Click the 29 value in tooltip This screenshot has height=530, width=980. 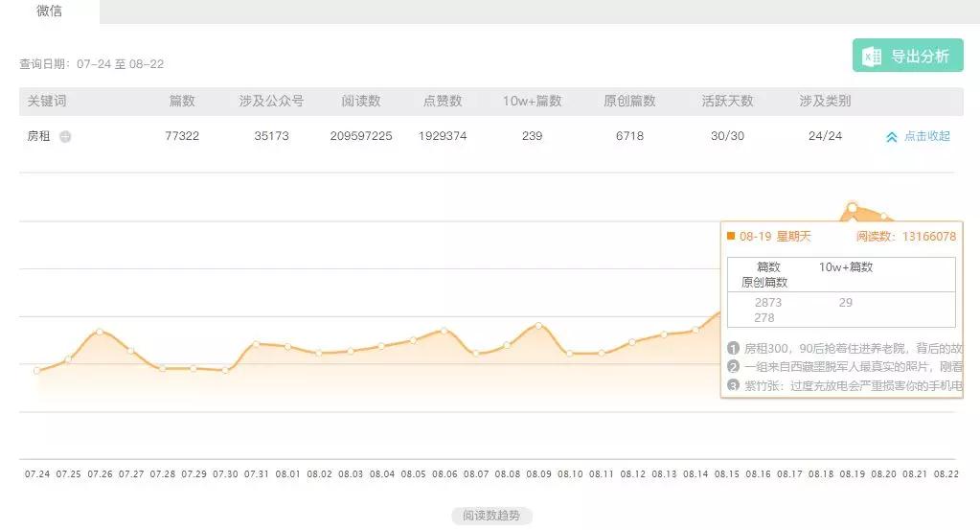point(846,303)
